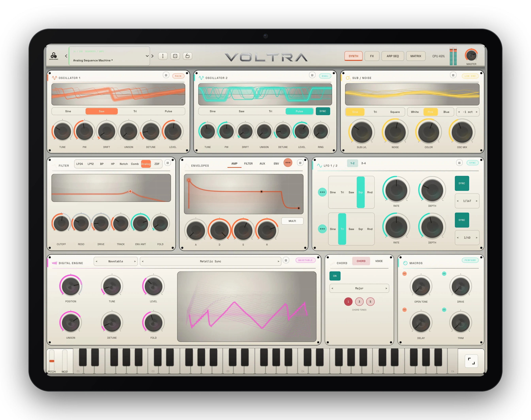Open the Analog Sequence Machine preset dropdown
This screenshot has width=531, height=420.
tap(109, 56)
